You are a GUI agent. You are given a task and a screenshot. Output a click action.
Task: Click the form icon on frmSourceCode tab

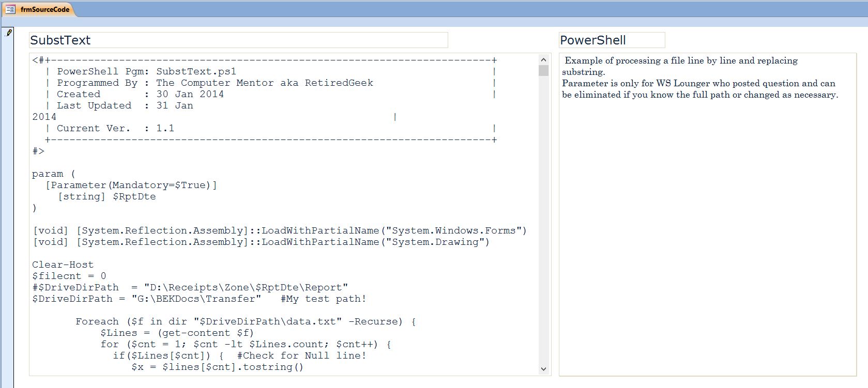10,9
